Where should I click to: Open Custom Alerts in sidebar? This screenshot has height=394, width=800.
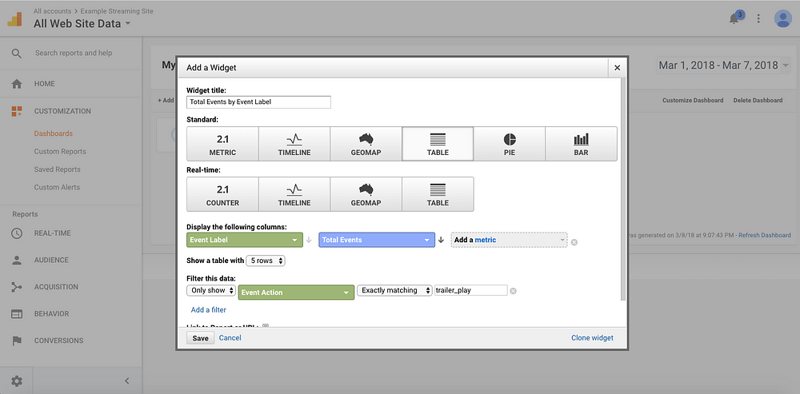(57, 187)
